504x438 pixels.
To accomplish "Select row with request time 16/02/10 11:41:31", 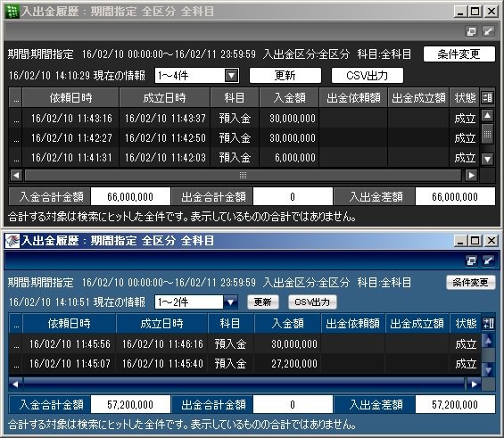I will (x=244, y=158).
